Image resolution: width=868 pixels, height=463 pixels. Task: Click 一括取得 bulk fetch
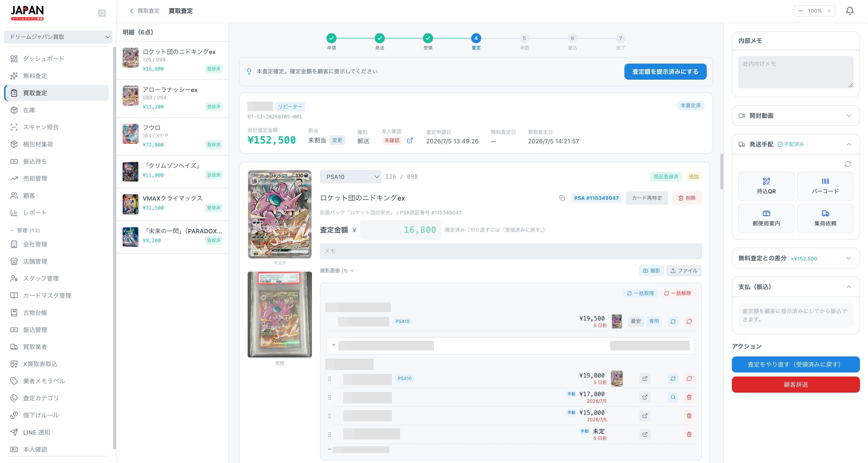click(x=640, y=293)
